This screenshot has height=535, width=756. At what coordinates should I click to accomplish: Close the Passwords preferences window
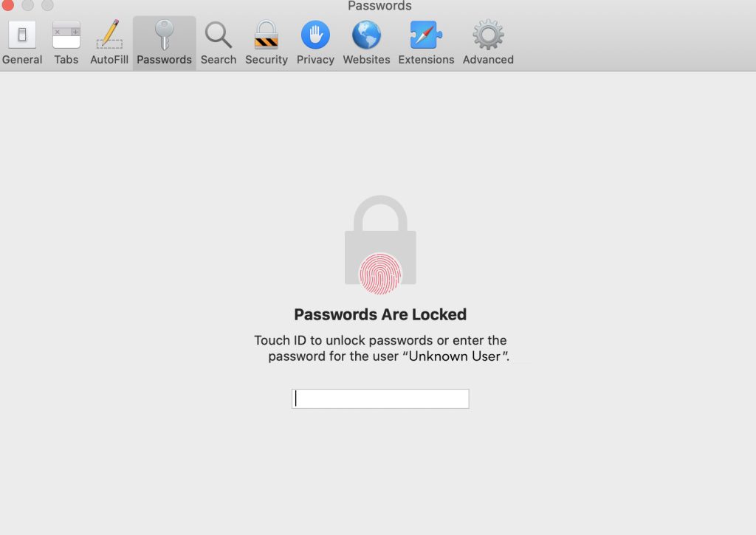click(x=7, y=4)
